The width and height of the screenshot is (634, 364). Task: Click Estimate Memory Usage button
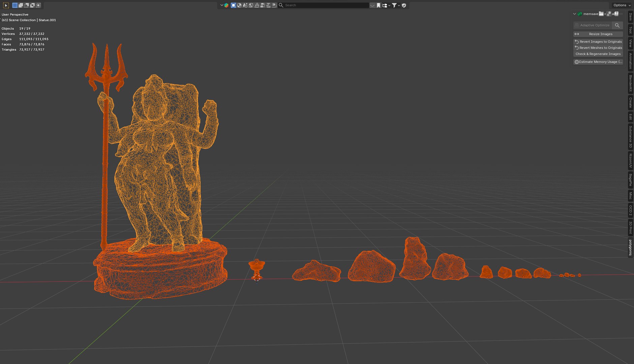pyautogui.click(x=598, y=62)
